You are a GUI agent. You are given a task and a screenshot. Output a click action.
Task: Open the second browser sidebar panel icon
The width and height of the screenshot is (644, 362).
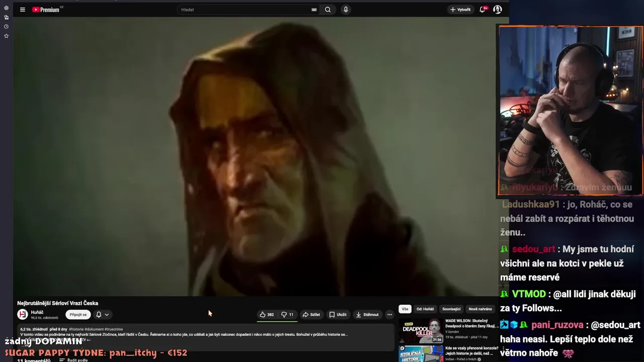(x=6, y=17)
